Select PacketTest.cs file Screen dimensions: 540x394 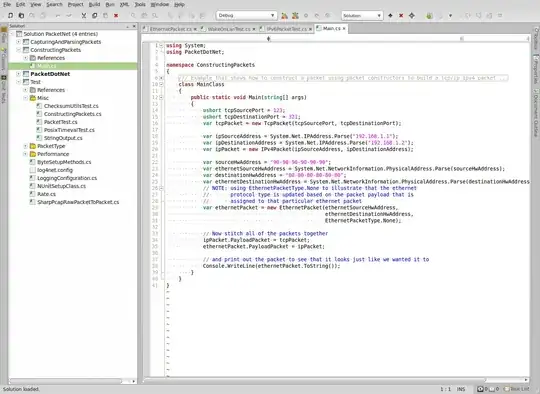pos(61,122)
